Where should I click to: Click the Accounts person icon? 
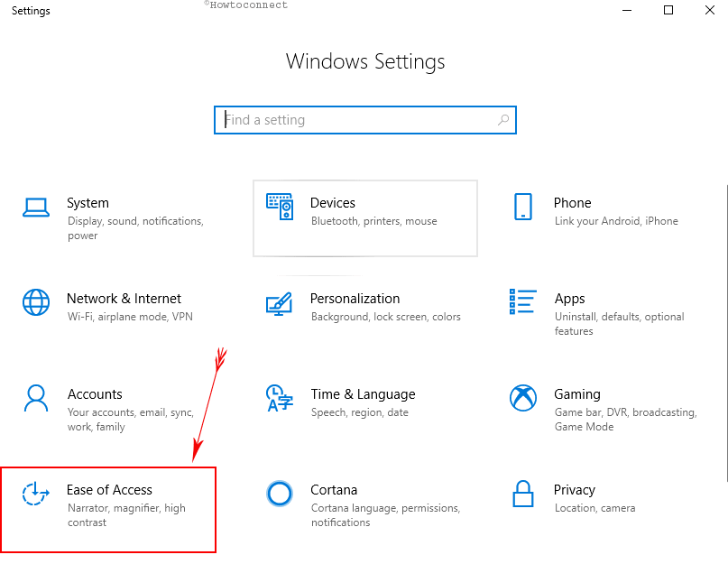(36, 398)
